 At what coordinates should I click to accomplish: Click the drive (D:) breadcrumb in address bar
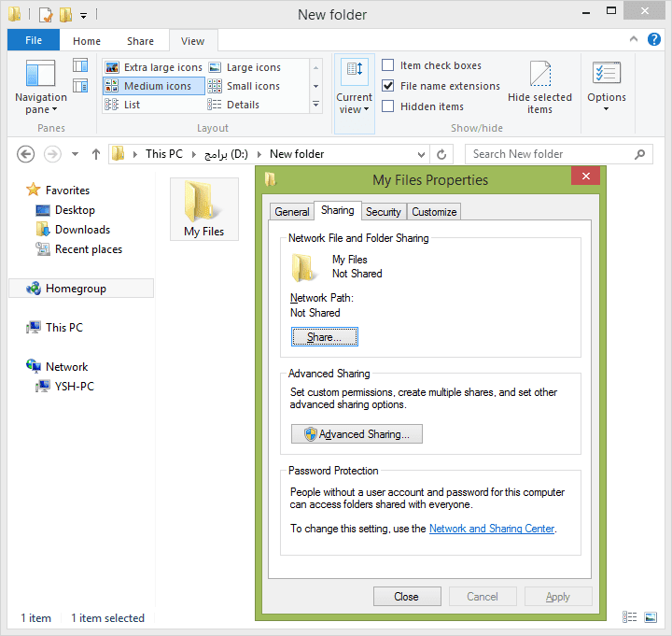pyautogui.click(x=226, y=154)
